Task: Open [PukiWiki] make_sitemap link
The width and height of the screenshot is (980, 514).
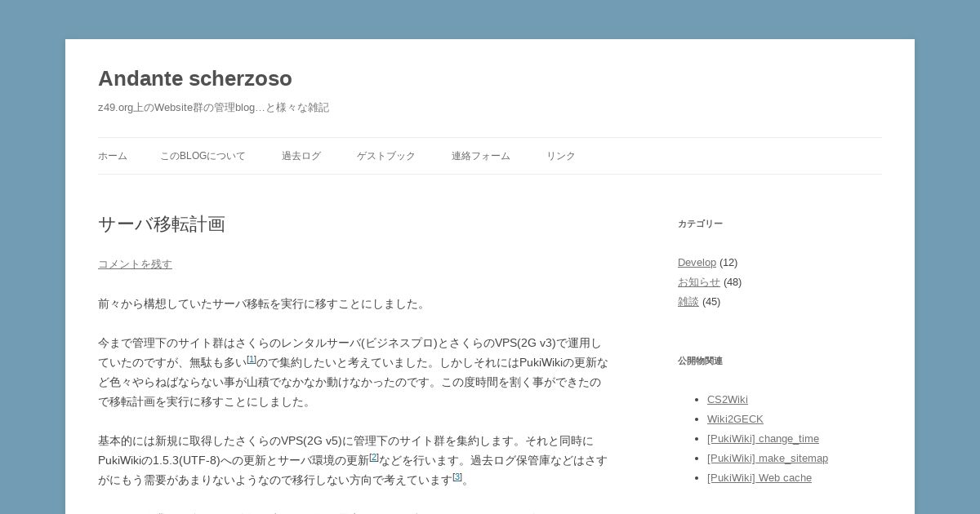Action: [x=768, y=458]
